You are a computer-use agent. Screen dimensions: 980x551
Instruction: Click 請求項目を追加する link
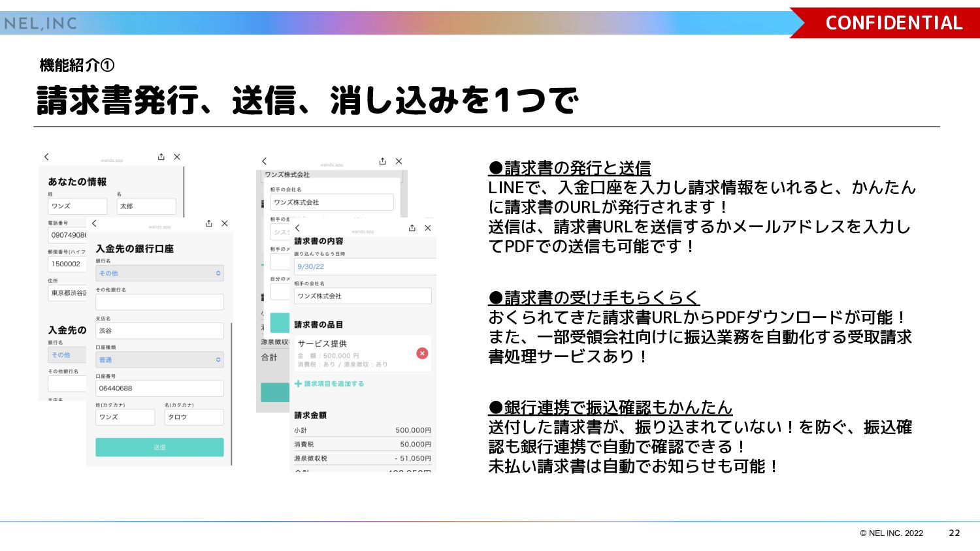tap(329, 384)
